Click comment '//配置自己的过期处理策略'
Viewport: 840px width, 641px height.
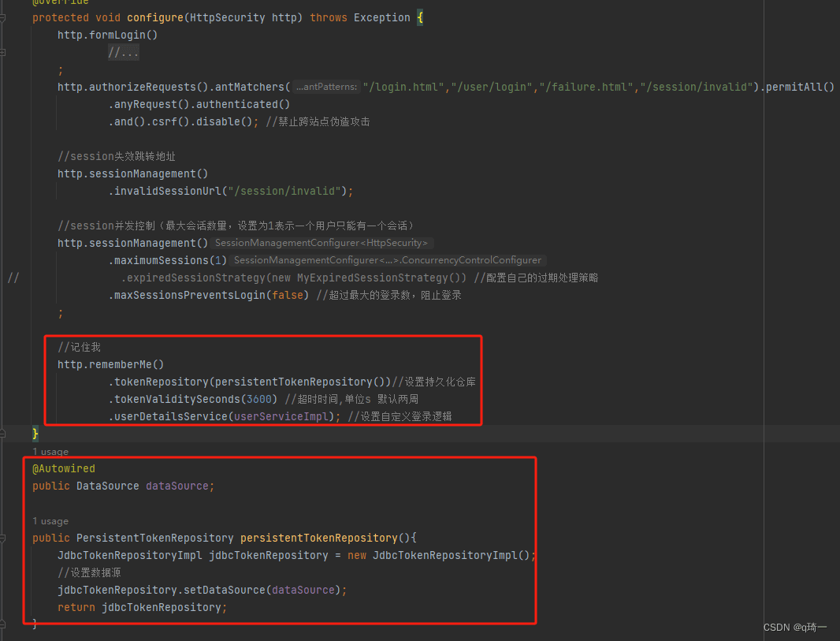[536, 278]
